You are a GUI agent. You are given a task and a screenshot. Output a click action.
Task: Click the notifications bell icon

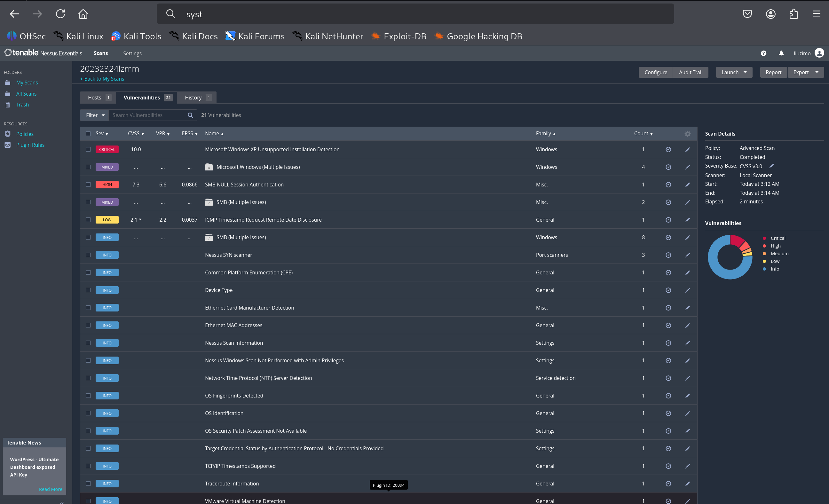[781, 53]
